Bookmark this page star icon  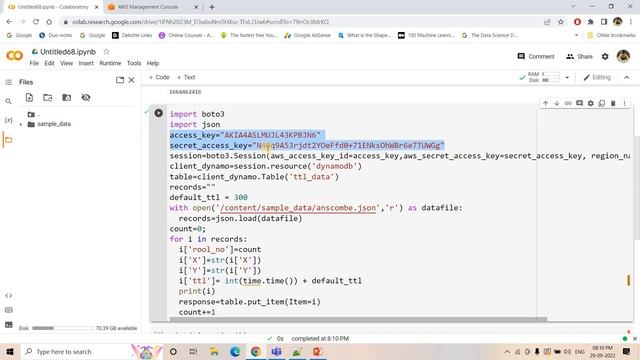pyautogui.click(x=561, y=22)
